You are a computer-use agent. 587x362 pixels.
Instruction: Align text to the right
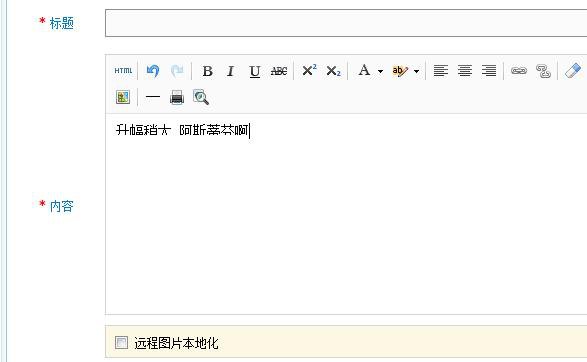click(x=489, y=70)
